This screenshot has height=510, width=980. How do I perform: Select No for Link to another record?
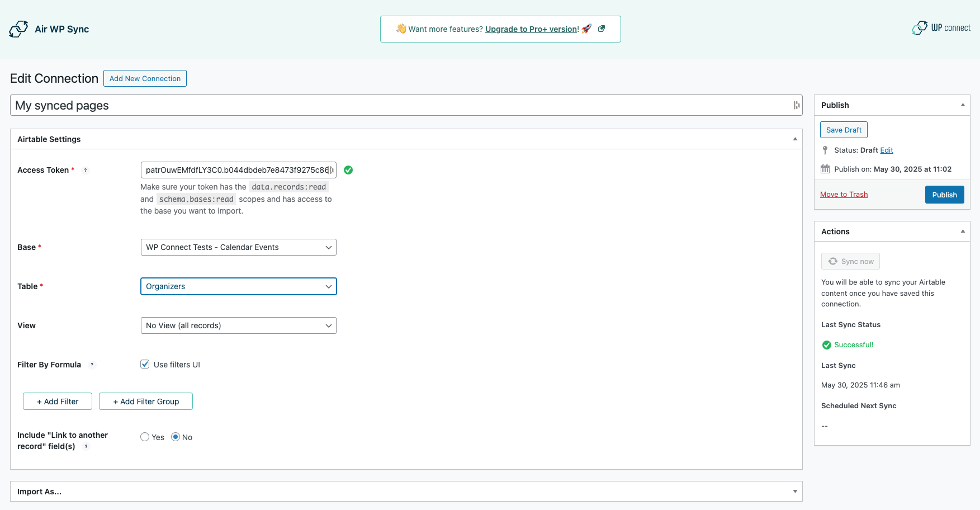[x=176, y=437]
